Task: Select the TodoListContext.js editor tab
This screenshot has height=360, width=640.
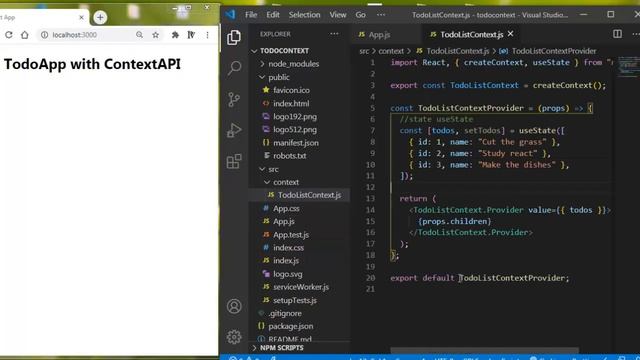Action: click(x=471, y=35)
